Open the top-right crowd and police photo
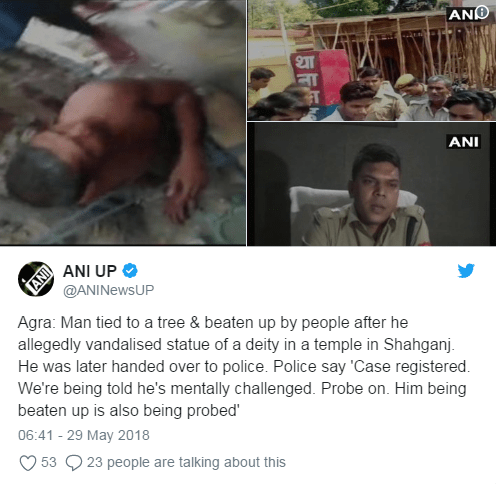Viewport: 496px width, 484px height. [x=371, y=60]
